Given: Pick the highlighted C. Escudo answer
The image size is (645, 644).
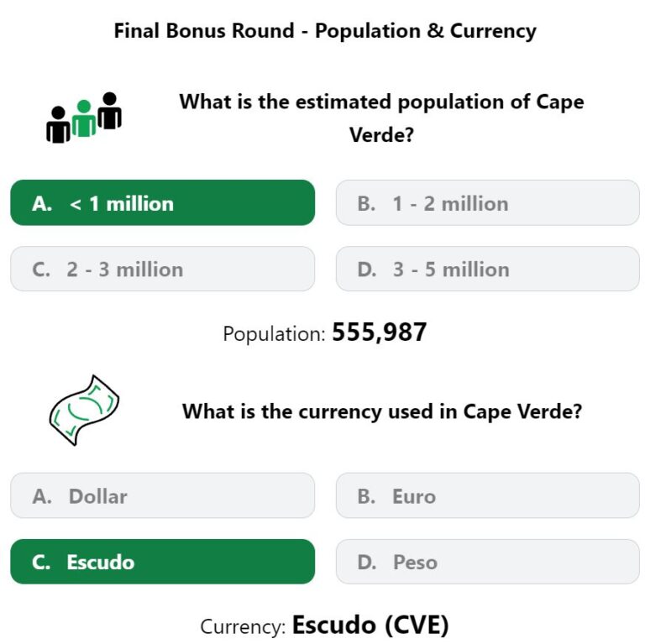Looking at the screenshot, I should (x=162, y=562).
